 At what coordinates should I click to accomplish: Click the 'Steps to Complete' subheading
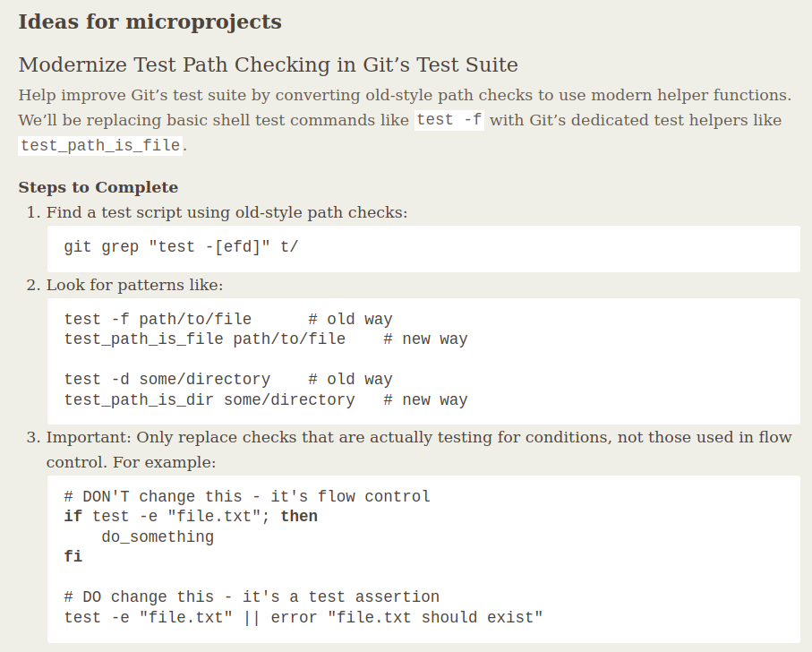point(98,187)
